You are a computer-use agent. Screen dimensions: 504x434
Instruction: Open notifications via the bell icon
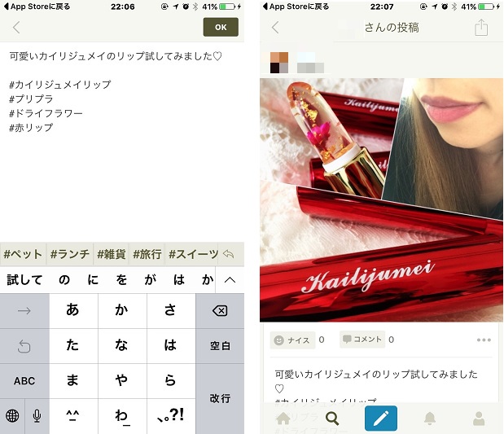[430, 419]
